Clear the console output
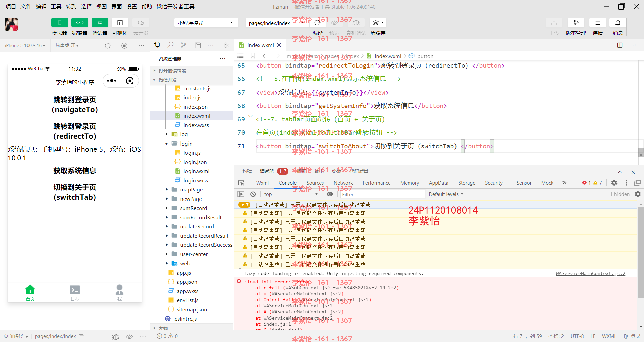Image resolution: width=644 pixels, height=342 pixels. pos(253,194)
